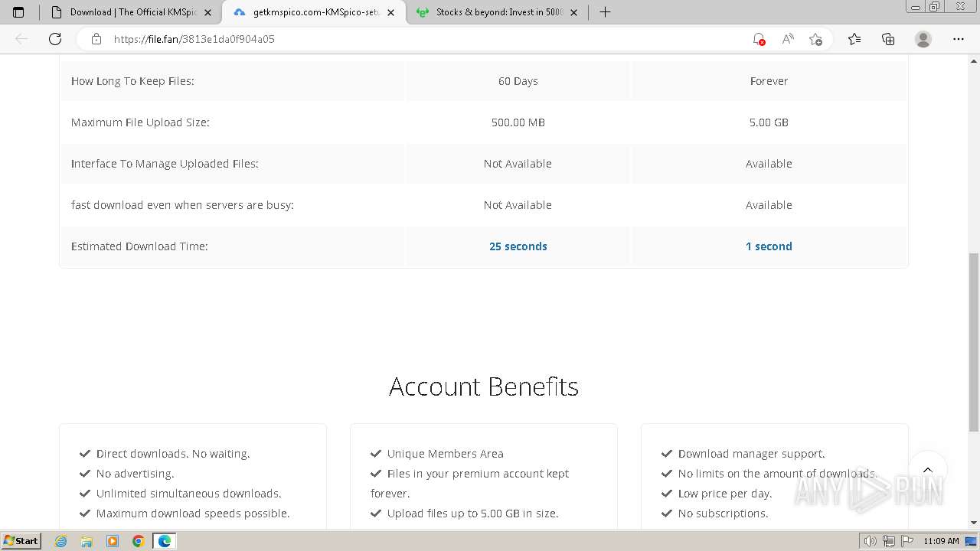View site information lock icon
Image resolution: width=980 pixels, height=551 pixels.
click(x=96, y=39)
